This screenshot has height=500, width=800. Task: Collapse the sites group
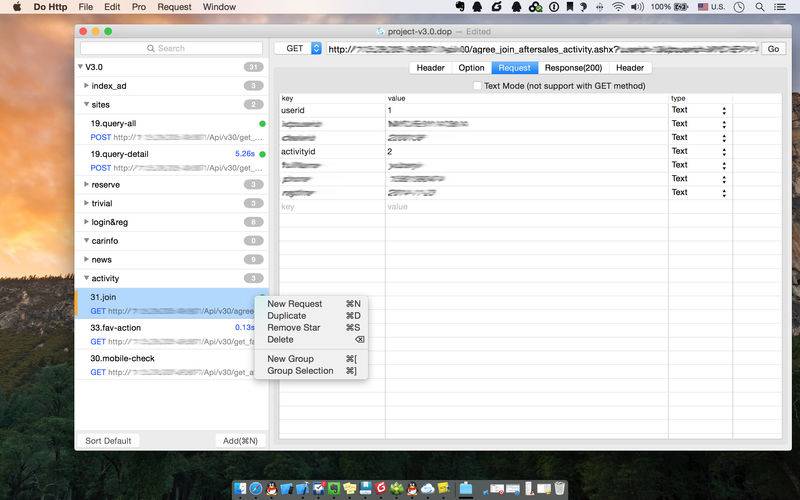(86, 104)
